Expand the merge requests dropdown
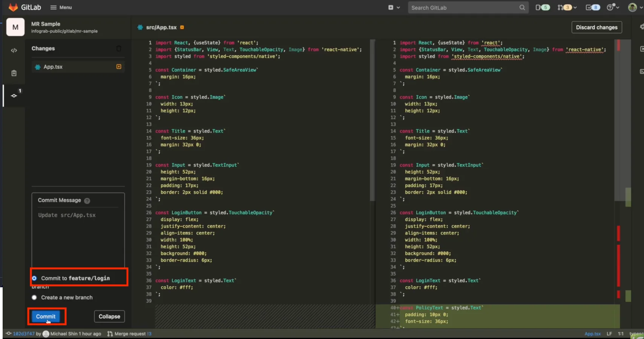Image resolution: width=644 pixels, height=339 pixels. (567, 8)
